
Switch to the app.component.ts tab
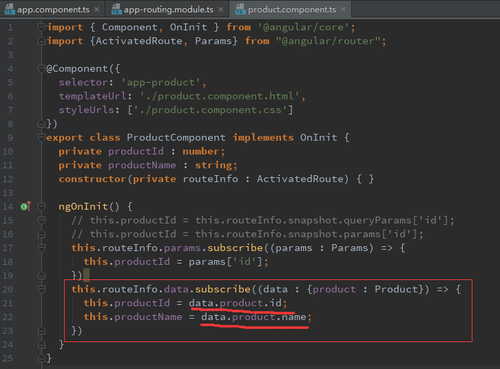(x=53, y=9)
